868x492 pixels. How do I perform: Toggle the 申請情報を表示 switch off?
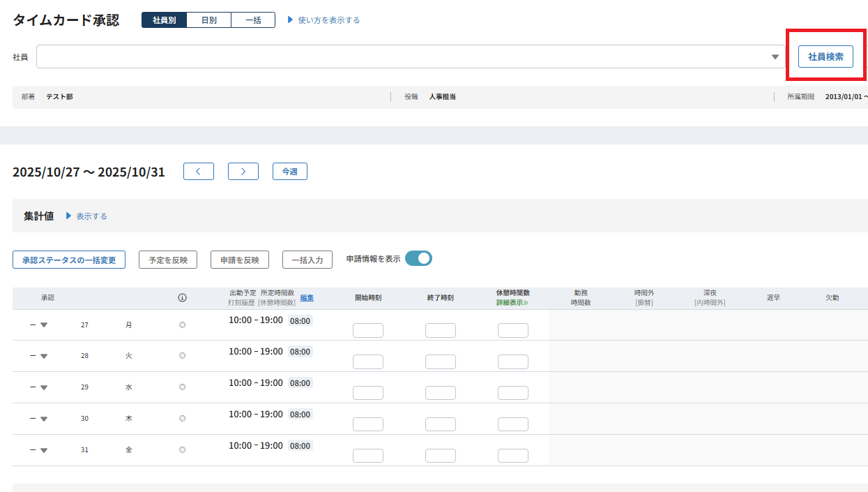tap(418, 259)
